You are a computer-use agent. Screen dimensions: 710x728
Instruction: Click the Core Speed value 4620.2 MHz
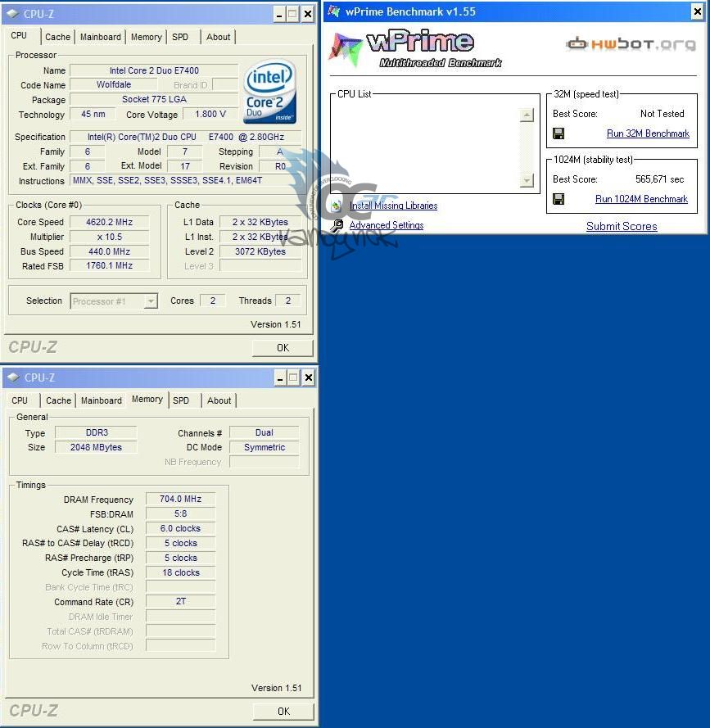tap(110, 223)
